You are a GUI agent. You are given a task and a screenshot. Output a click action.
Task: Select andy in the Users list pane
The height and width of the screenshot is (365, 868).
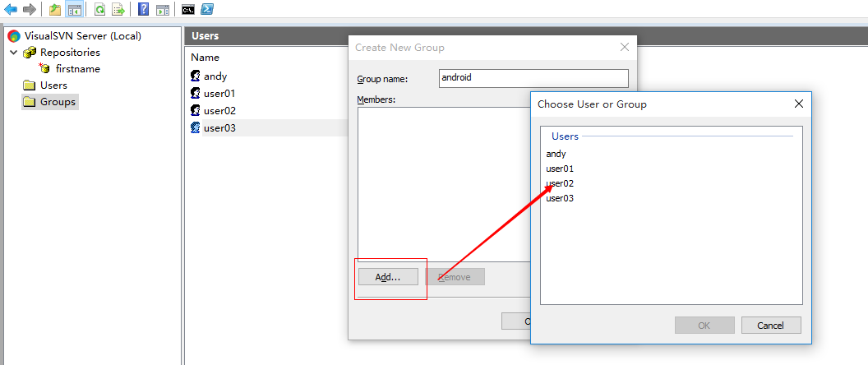tap(215, 76)
